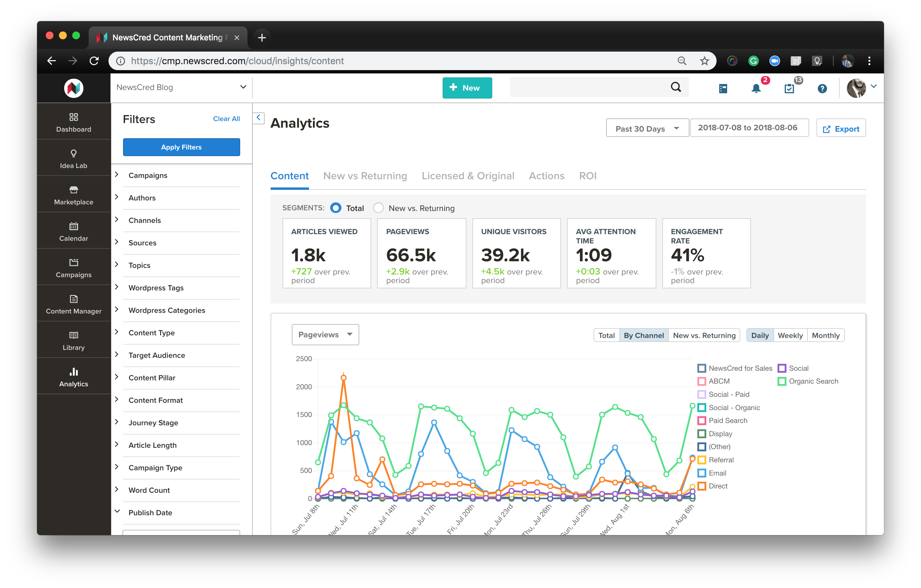Select Monthly chart interval
Image resolution: width=921 pixels, height=588 pixels.
pyautogui.click(x=825, y=335)
